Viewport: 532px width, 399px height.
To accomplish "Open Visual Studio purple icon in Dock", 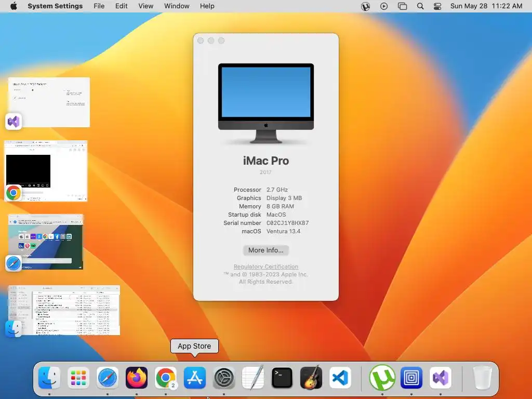I will (441, 378).
